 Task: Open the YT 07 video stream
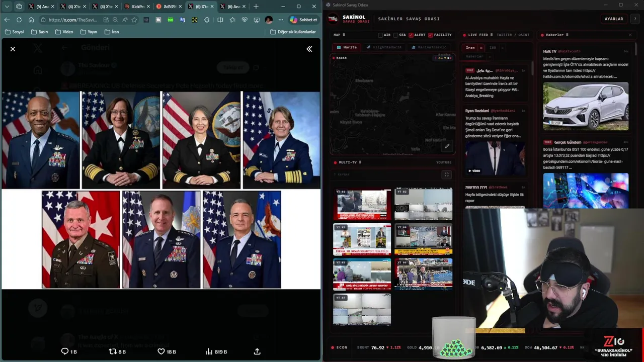pos(362,309)
